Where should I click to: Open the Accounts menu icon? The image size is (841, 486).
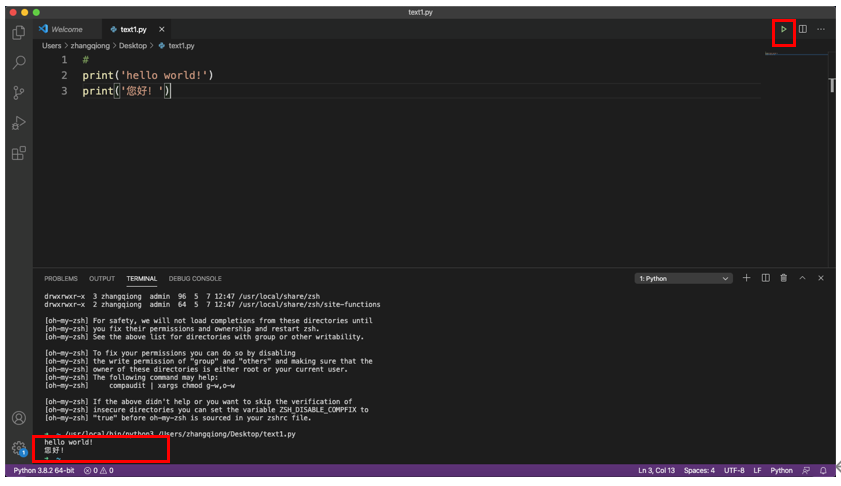19,418
